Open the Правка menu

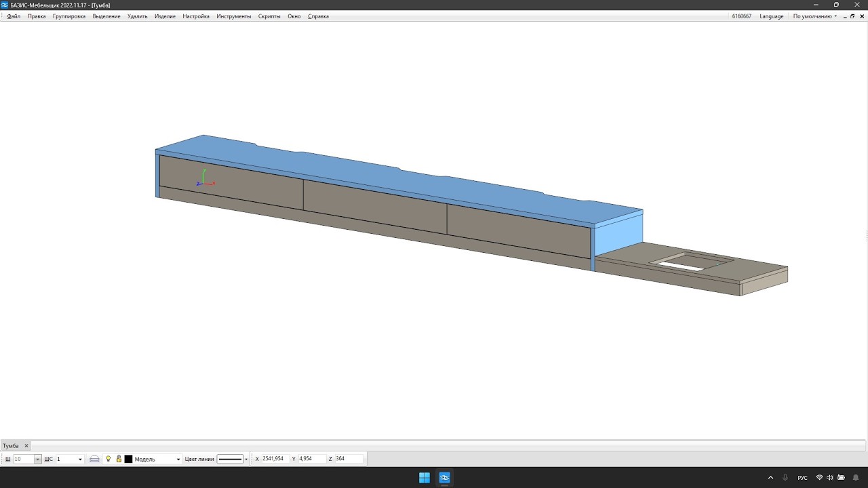point(37,16)
